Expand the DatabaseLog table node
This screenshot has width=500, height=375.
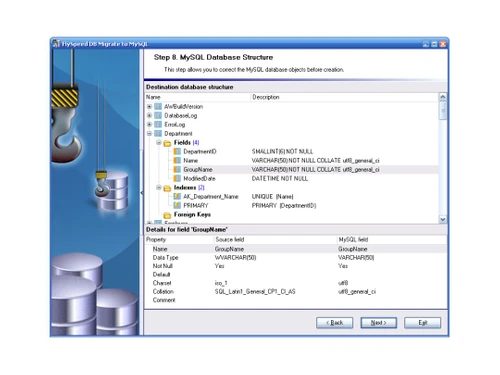pyautogui.click(x=149, y=116)
